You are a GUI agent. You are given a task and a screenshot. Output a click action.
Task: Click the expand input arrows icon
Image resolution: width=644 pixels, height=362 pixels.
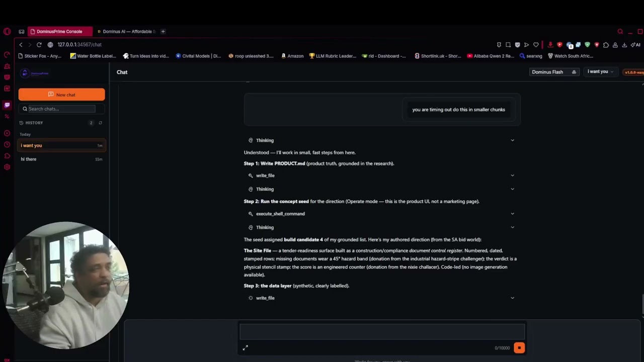click(x=245, y=348)
